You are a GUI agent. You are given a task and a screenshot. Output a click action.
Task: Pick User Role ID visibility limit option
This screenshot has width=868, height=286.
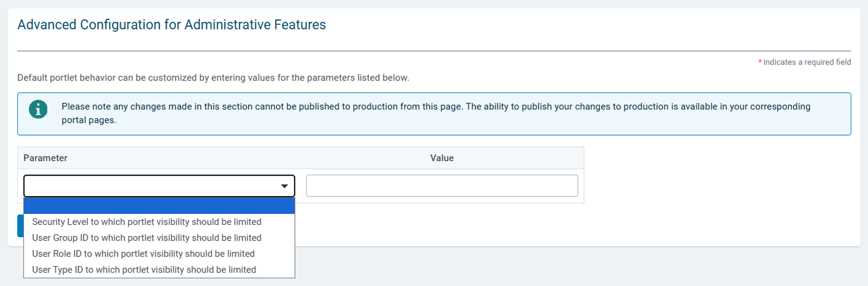144,254
